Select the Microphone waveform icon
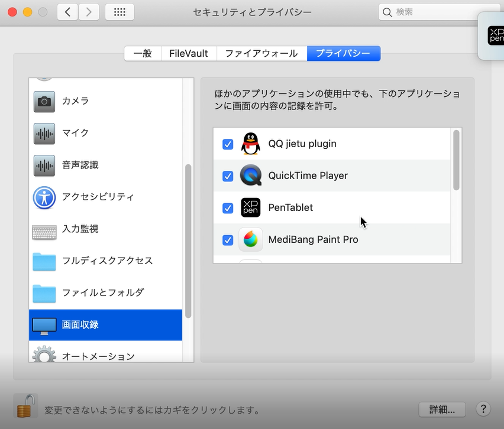504x429 pixels. coord(44,134)
